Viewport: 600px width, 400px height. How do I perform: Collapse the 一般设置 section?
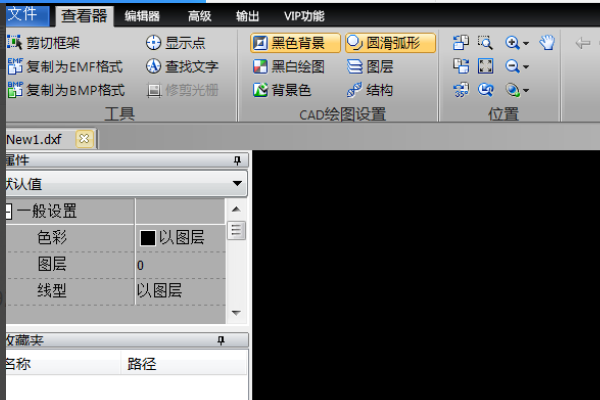point(8,211)
